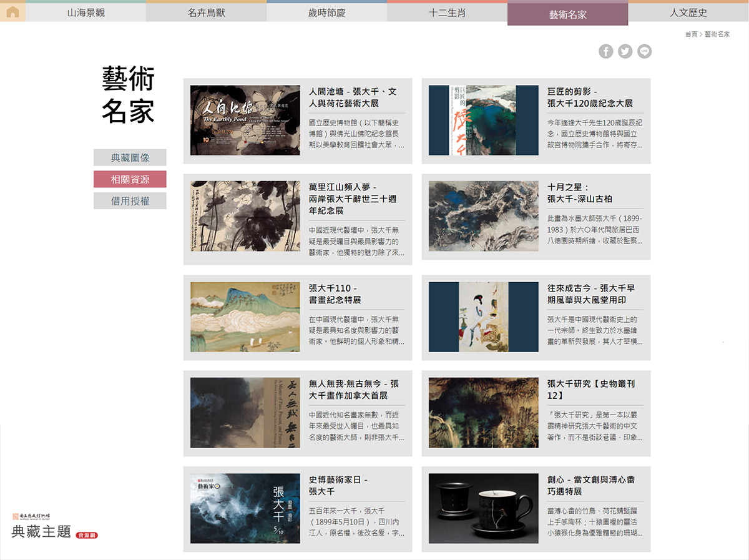
Task: Click title 巨匠的剪影 - 張大千120歲紀念大展
Action: pos(590,97)
